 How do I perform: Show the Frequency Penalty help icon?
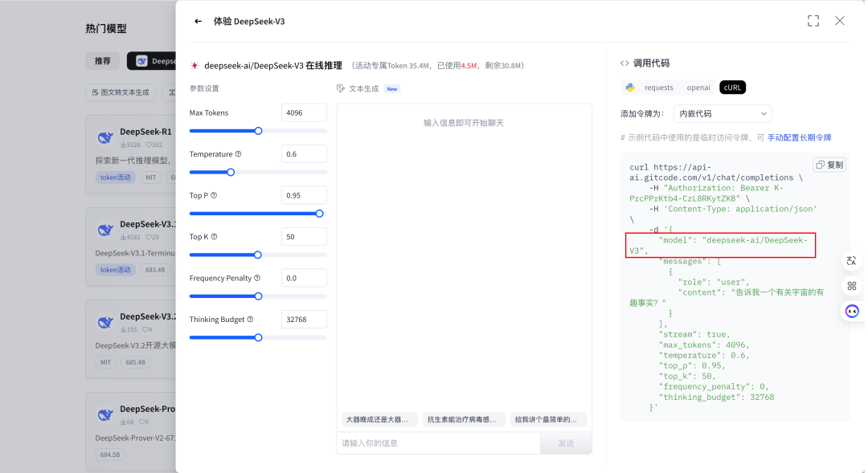257,278
